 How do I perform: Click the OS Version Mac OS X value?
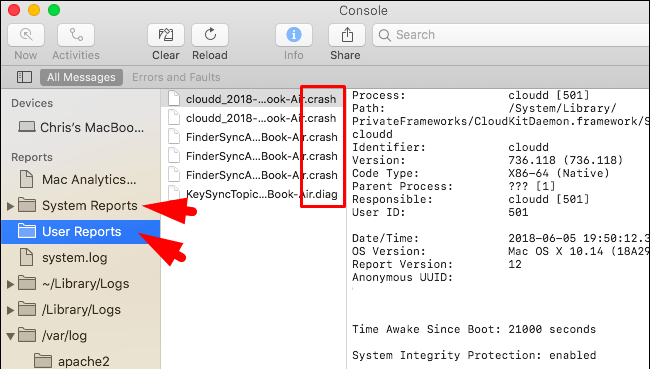coord(579,251)
